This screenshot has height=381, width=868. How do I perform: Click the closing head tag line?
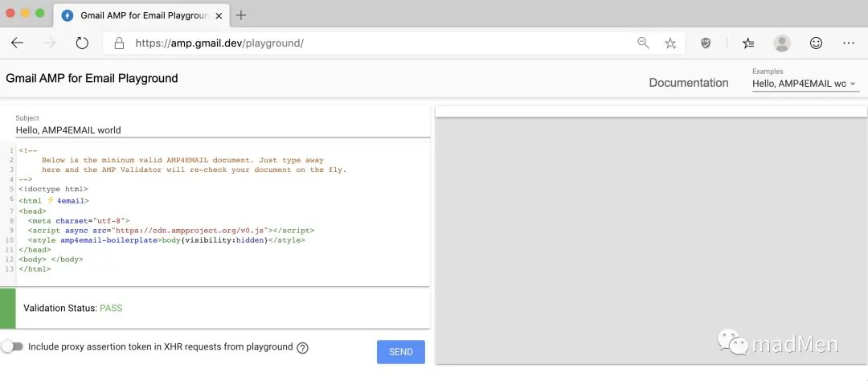pyautogui.click(x=35, y=250)
